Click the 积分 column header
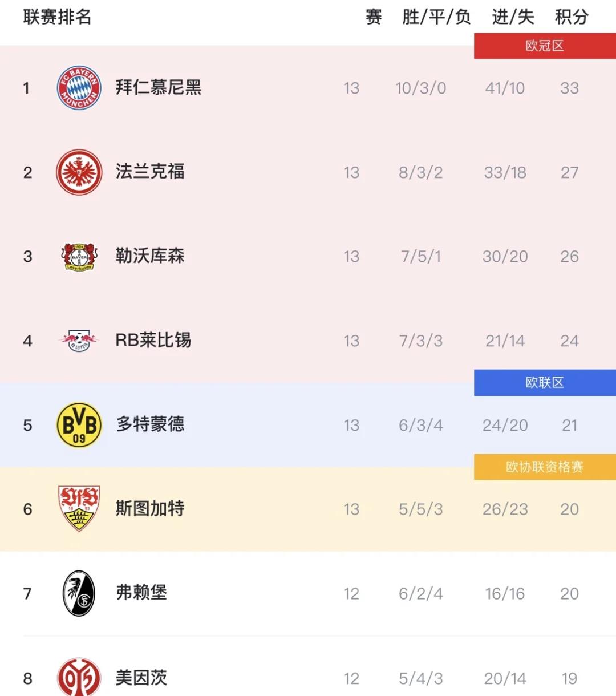This screenshot has width=616, height=696. [x=571, y=17]
